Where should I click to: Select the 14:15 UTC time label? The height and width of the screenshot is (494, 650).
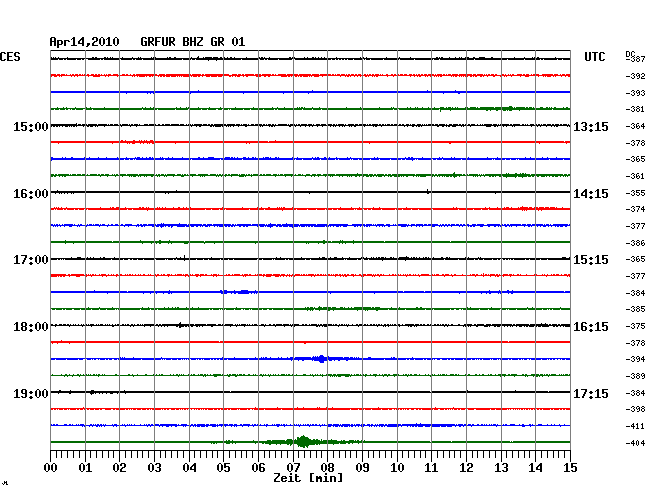click(591, 194)
